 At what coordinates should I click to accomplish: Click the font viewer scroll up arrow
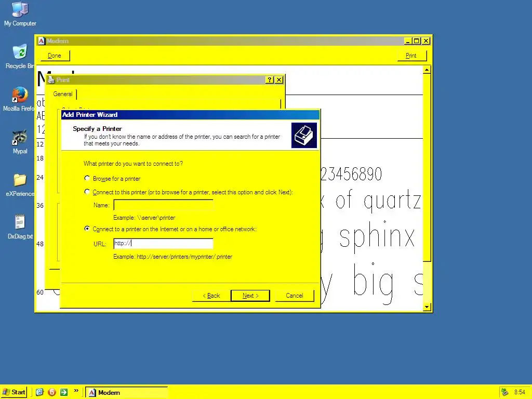pos(427,70)
